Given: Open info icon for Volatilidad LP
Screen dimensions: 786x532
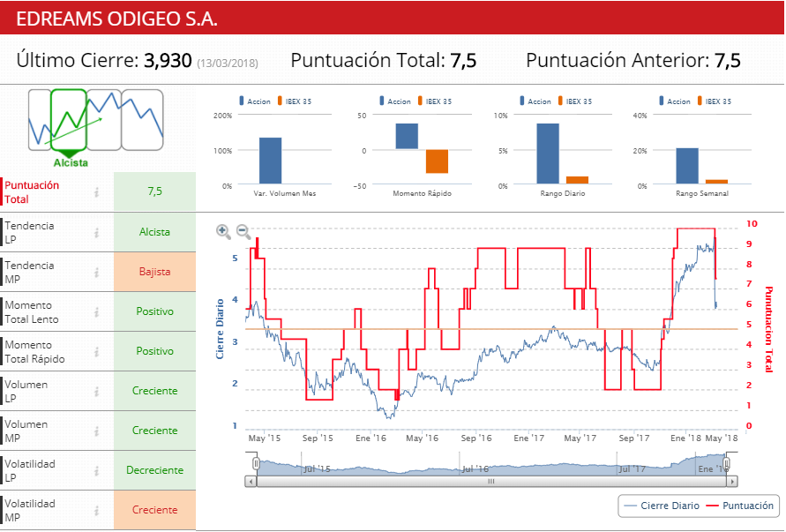Looking at the screenshot, I should [97, 470].
